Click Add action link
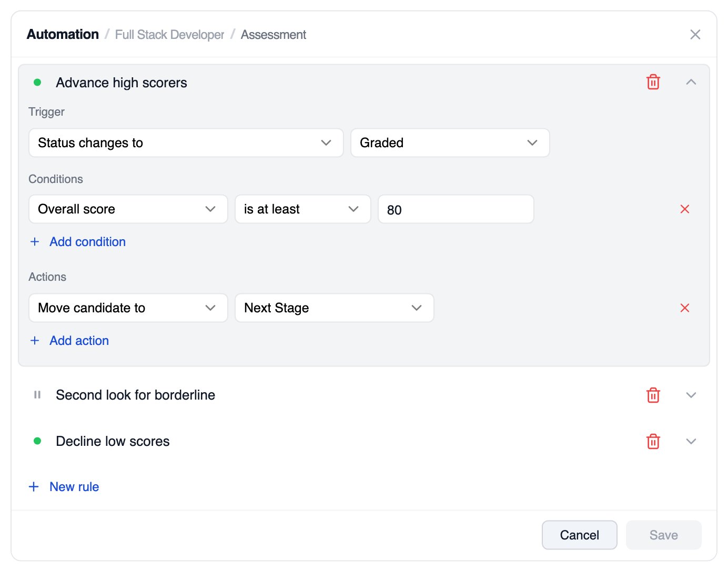This screenshot has height=571, width=728. pyautogui.click(x=69, y=341)
